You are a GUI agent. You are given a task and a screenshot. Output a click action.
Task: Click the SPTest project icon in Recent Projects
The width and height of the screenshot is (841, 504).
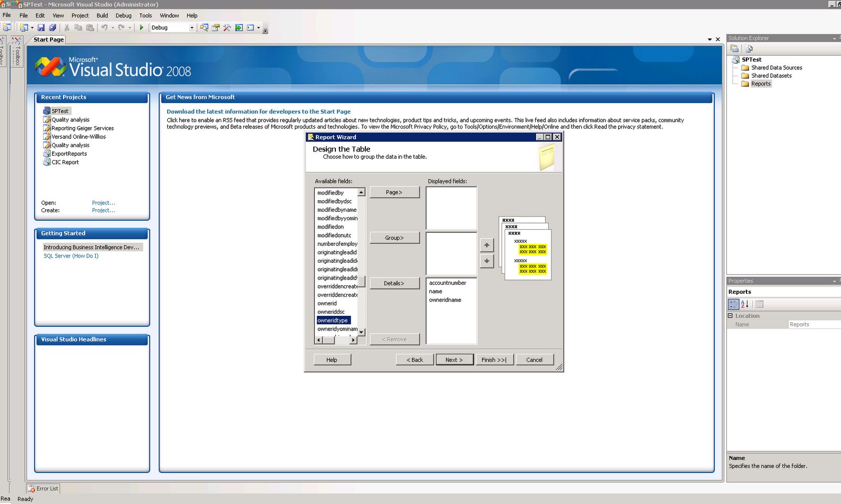[x=47, y=111]
